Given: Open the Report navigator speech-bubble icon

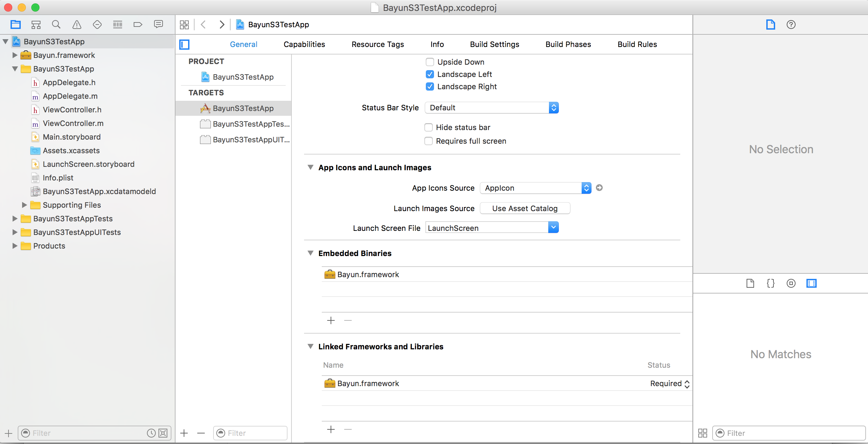Looking at the screenshot, I should 158,25.
